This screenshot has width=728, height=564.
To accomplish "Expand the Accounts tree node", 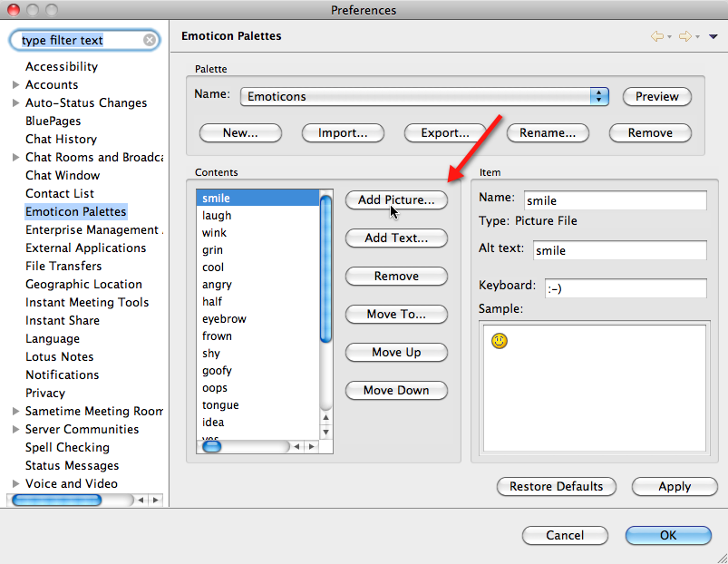I will tap(15, 84).
